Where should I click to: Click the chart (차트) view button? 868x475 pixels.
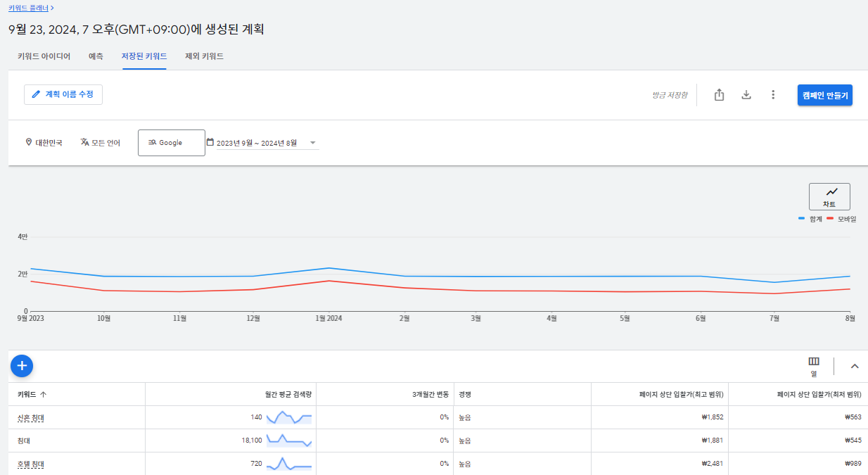[829, 196]
